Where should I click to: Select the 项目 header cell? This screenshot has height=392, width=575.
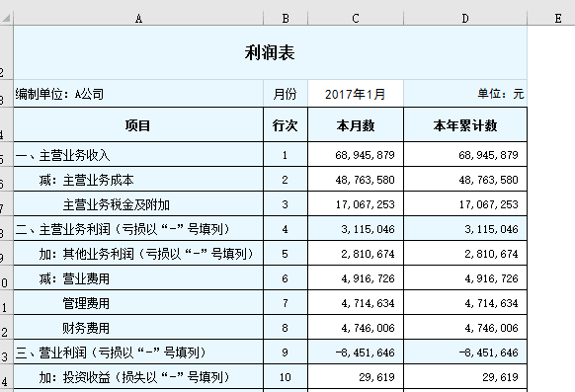click(x=138, y=125)
